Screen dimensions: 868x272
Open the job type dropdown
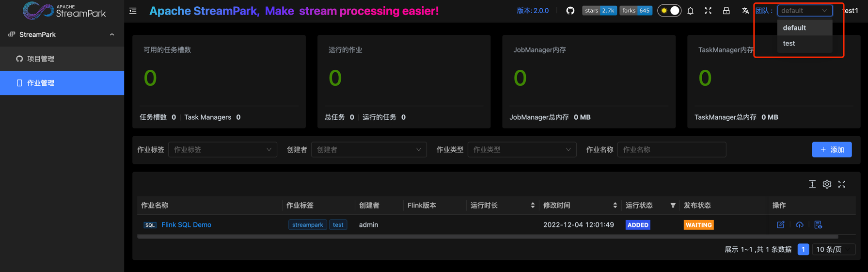pyautogui.click(x=521, y=150)
